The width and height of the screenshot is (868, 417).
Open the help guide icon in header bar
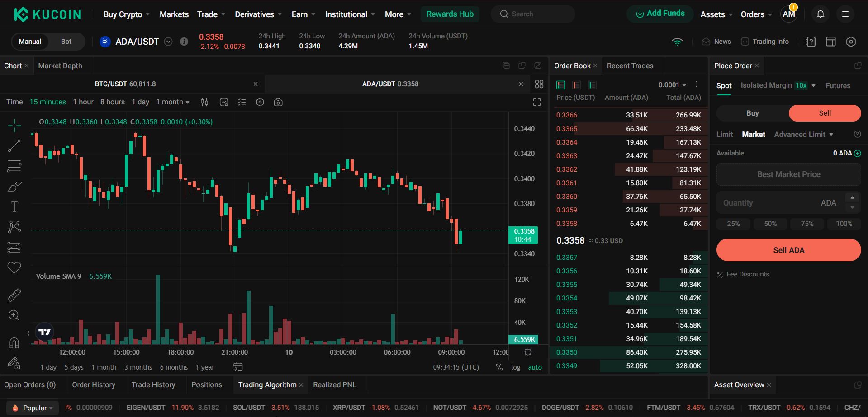(x=811, y=42)
